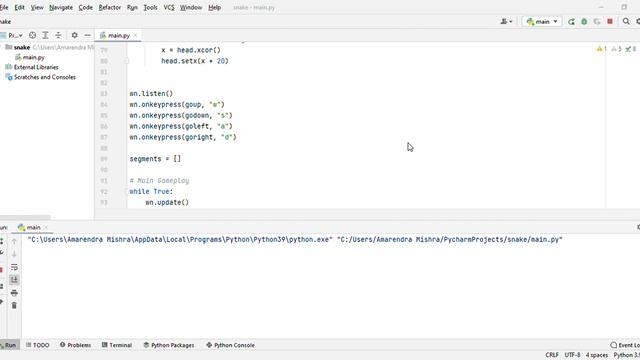The image size is (640, 360).
Task: Close the main tab in Run panel
Action: [x=46, y=227]
